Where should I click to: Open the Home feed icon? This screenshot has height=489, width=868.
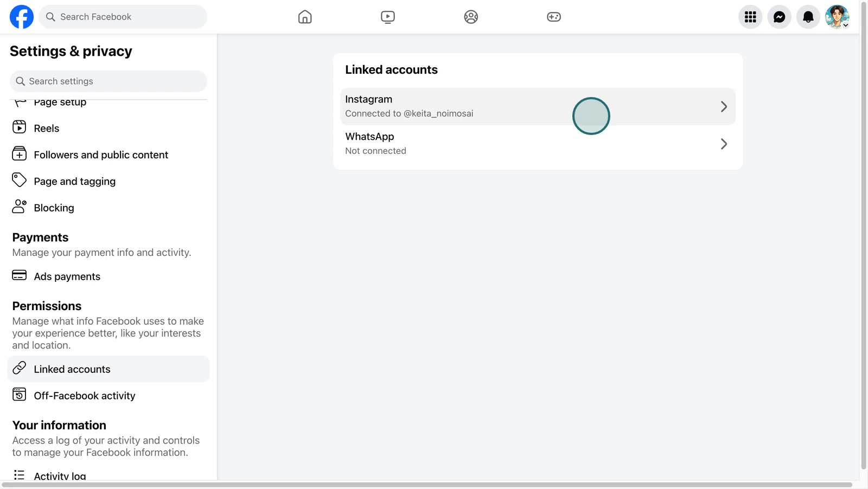[x=305, y=17]
